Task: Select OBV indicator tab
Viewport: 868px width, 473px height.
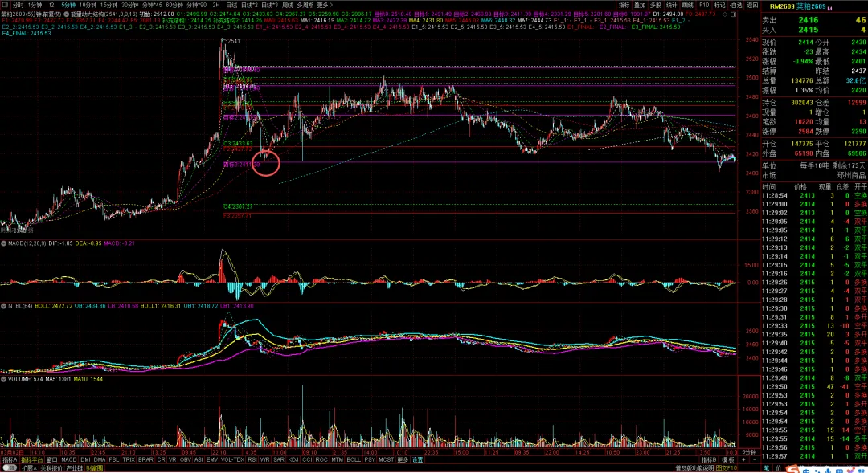Action: pos(185,459)
